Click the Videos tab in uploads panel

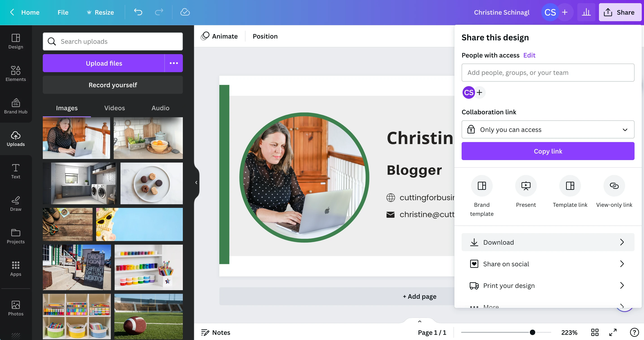click(x=115, y=108)
